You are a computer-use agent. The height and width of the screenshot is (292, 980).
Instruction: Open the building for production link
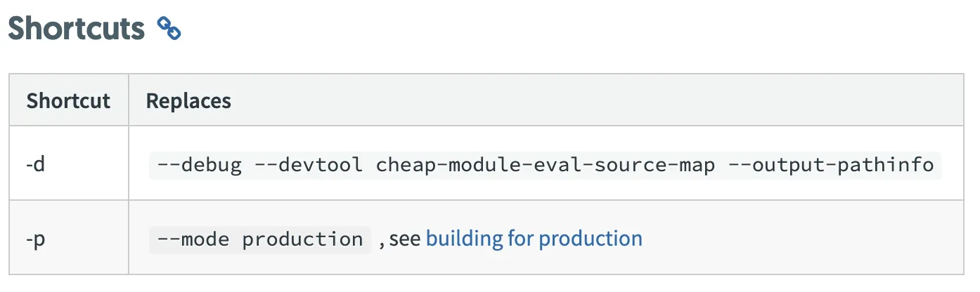coord(534,239)
